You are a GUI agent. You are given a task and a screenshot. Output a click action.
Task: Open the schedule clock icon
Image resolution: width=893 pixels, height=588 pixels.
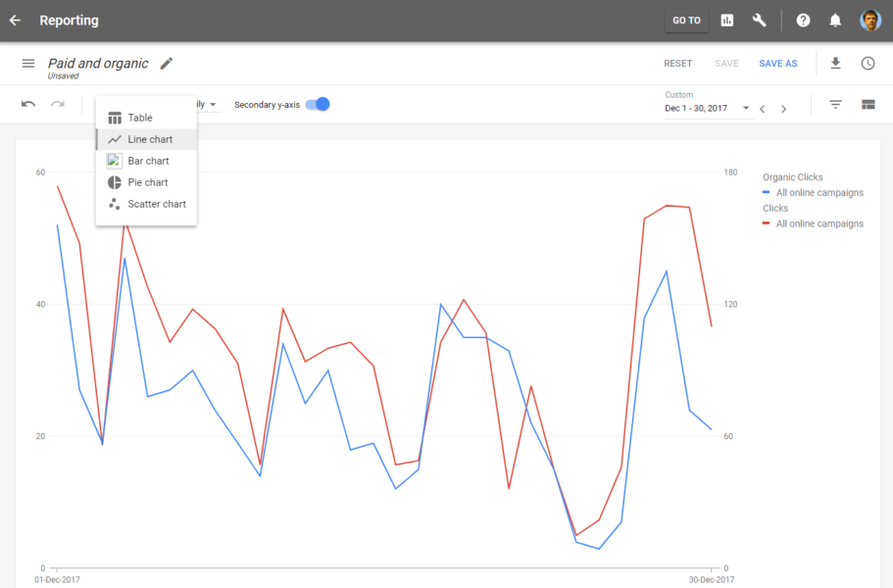tap(868, 63)
